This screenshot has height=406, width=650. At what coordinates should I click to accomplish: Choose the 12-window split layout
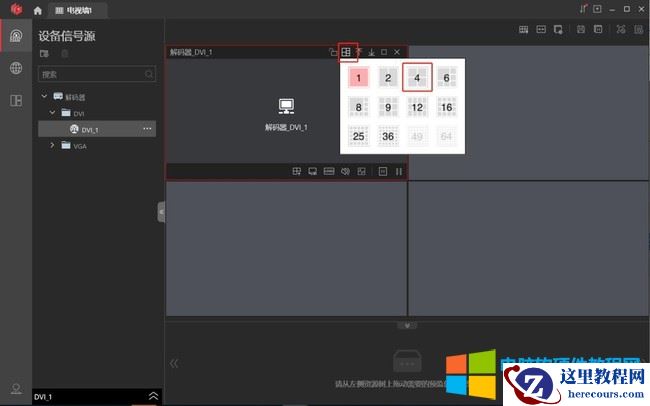point(417,107)
